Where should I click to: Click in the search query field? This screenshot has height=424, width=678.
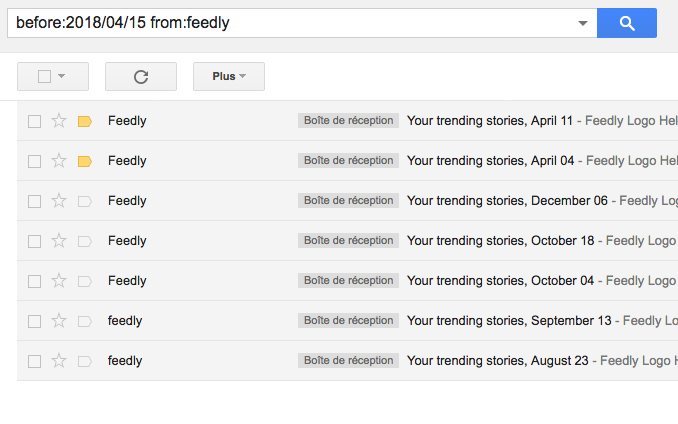click(x=290, y=23)
